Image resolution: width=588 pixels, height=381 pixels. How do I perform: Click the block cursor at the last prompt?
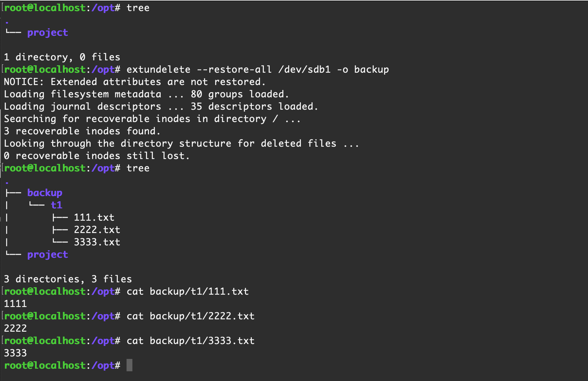[129, 365]
